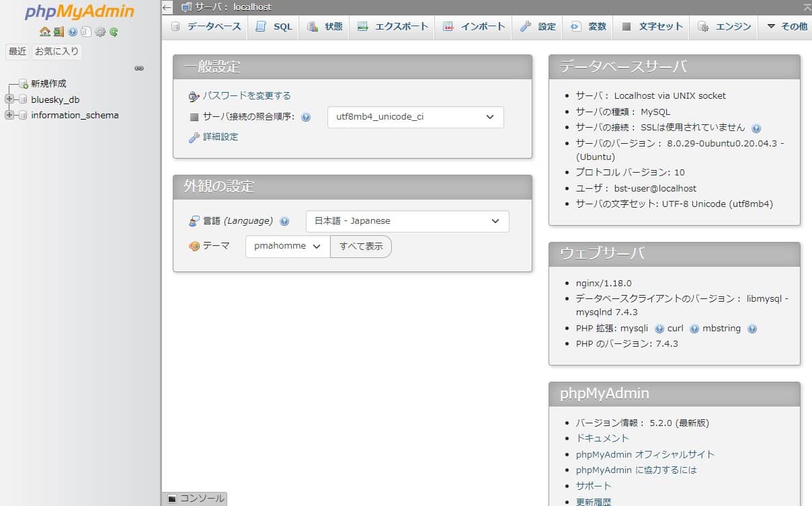
Task: Click the new database icon beside 新規作成
Action: (24, 84)
